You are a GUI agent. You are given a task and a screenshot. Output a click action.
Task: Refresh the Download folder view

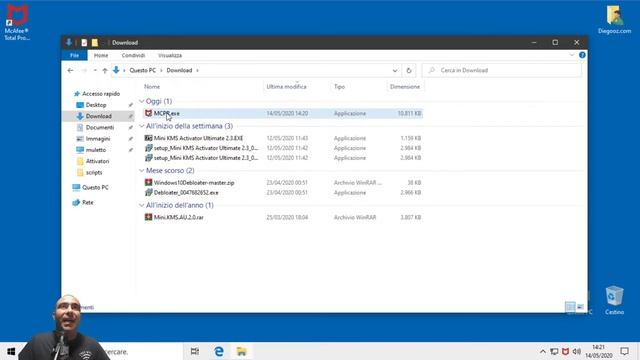409,71
